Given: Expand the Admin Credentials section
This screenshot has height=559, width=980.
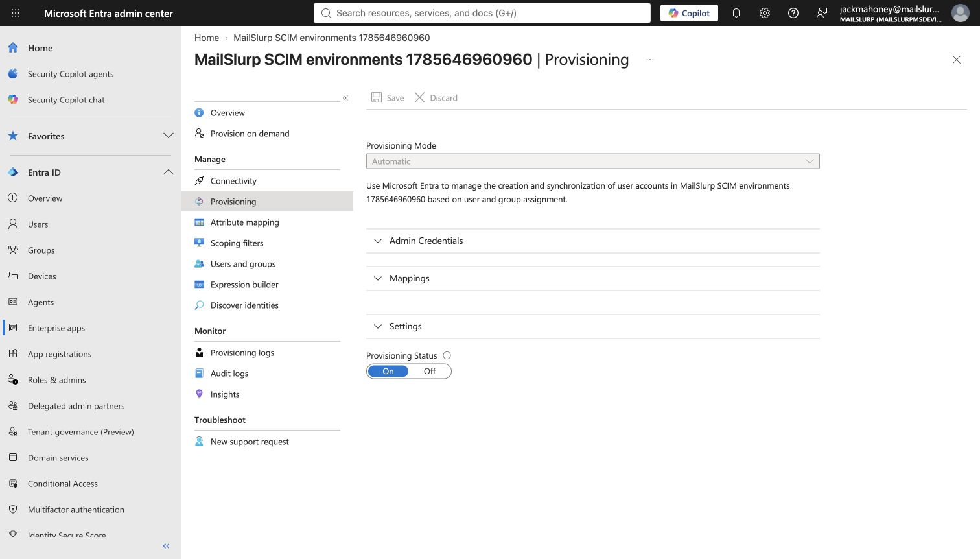Looking at the screenshot, I should [592, 241].
